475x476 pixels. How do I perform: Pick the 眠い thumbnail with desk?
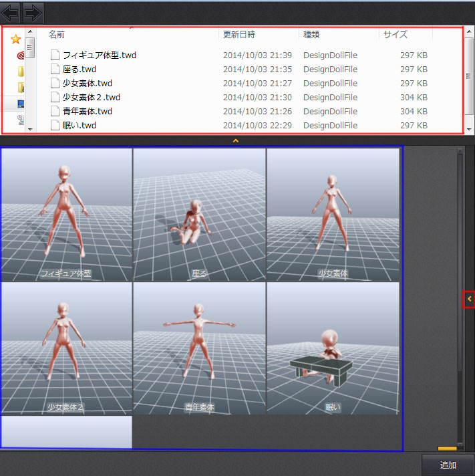[x=333, y=348]
